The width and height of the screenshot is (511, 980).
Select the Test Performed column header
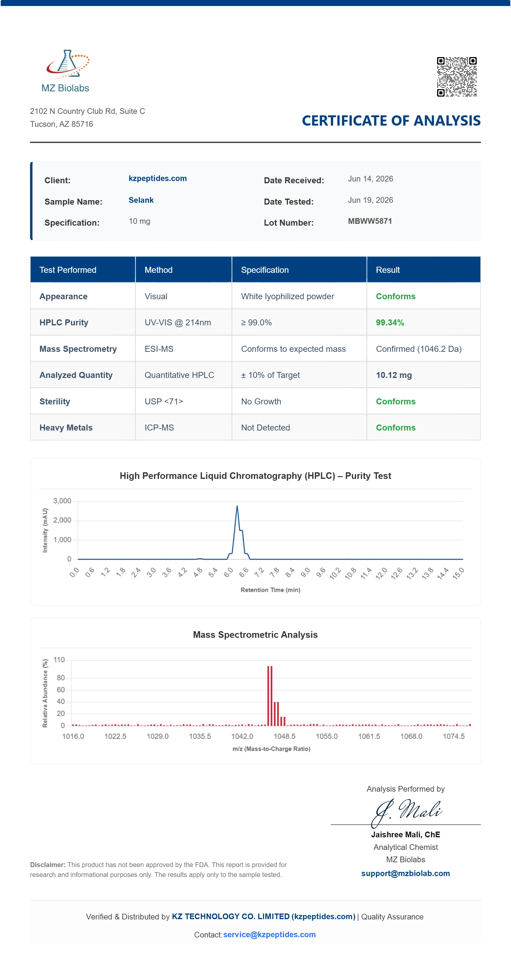coord(83,270)
